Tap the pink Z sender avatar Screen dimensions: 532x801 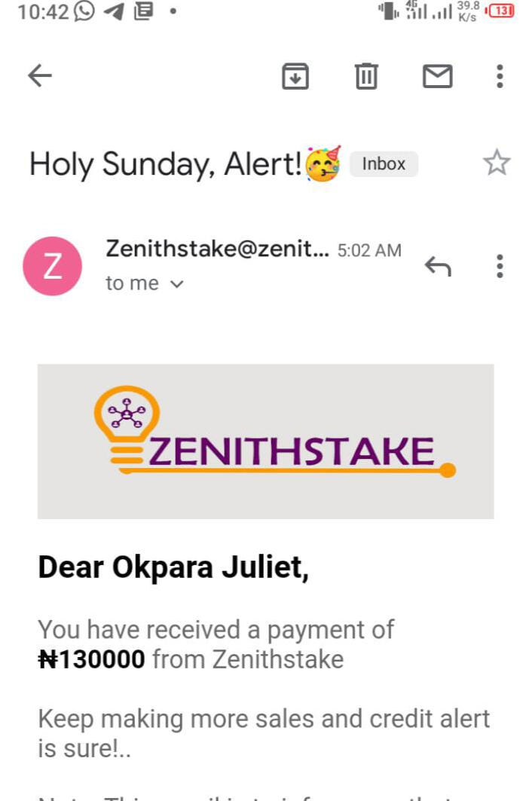coord(53,266)
